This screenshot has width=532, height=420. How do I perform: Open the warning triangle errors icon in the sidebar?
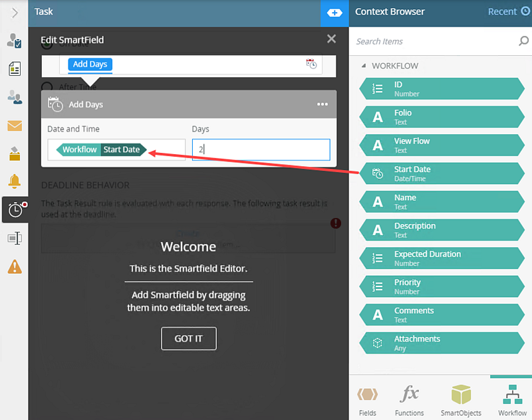[x=15, y=266]
